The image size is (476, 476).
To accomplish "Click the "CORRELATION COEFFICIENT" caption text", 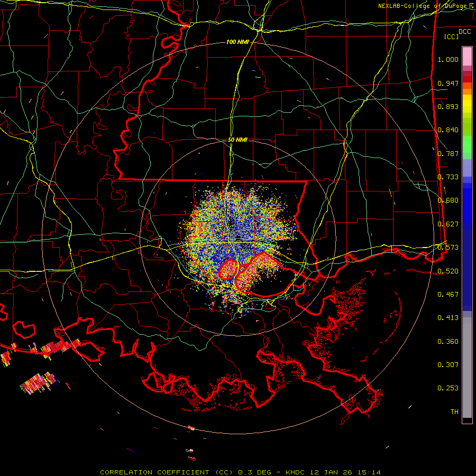I will [154, 472].
